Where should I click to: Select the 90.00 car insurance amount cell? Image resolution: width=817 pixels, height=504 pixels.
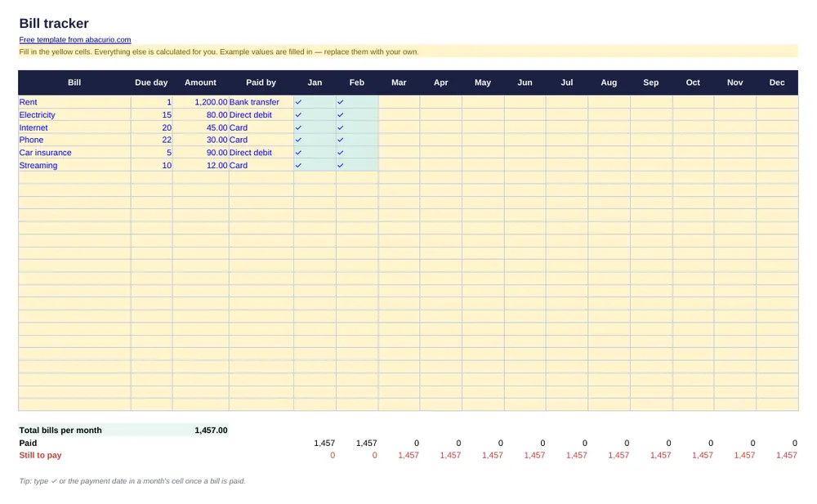[x=201, y=153]
